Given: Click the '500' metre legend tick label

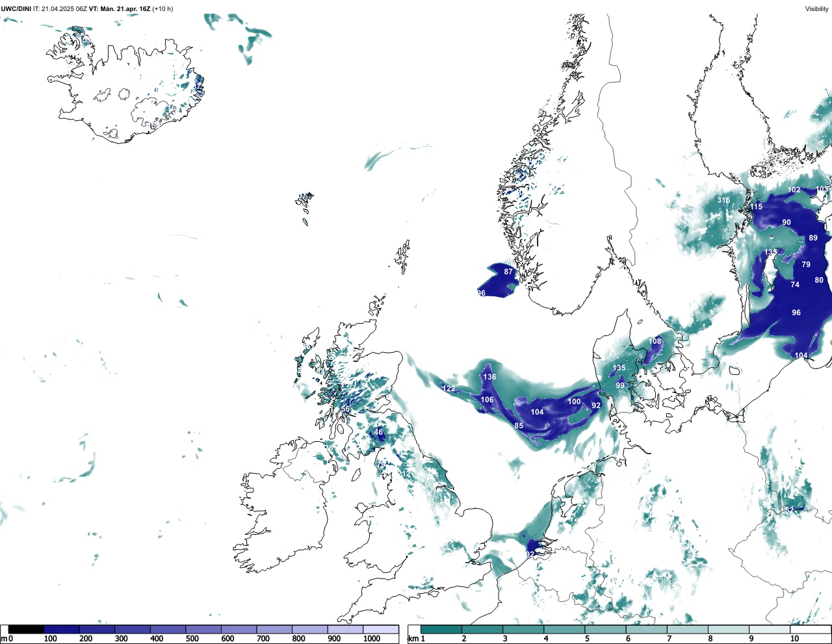Looking at the screenshot, I should click(192, 639).
